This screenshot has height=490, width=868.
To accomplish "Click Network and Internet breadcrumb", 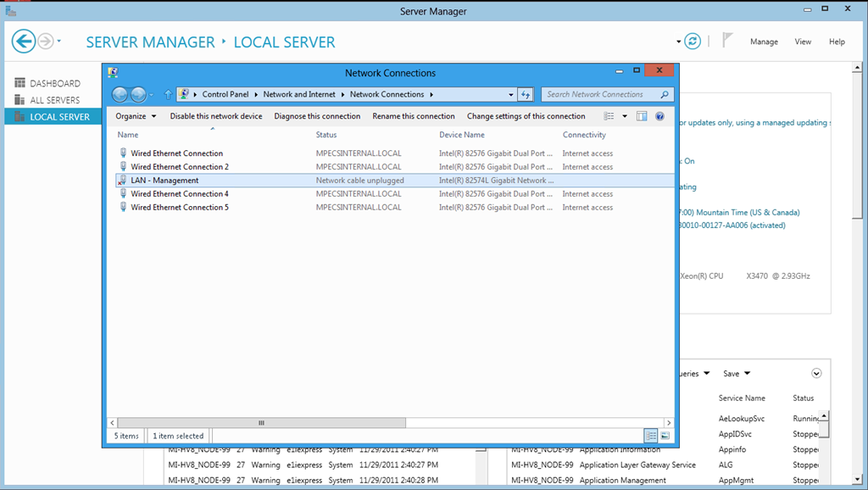I will coord(299,94).
